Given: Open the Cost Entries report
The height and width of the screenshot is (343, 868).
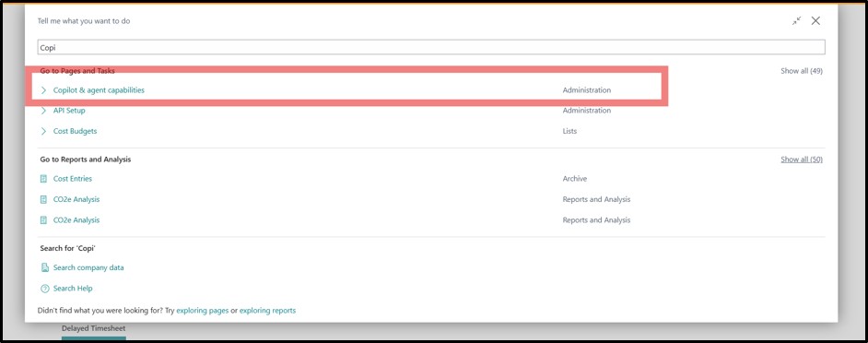Looking at the screenshot, I should pos(73,179).
